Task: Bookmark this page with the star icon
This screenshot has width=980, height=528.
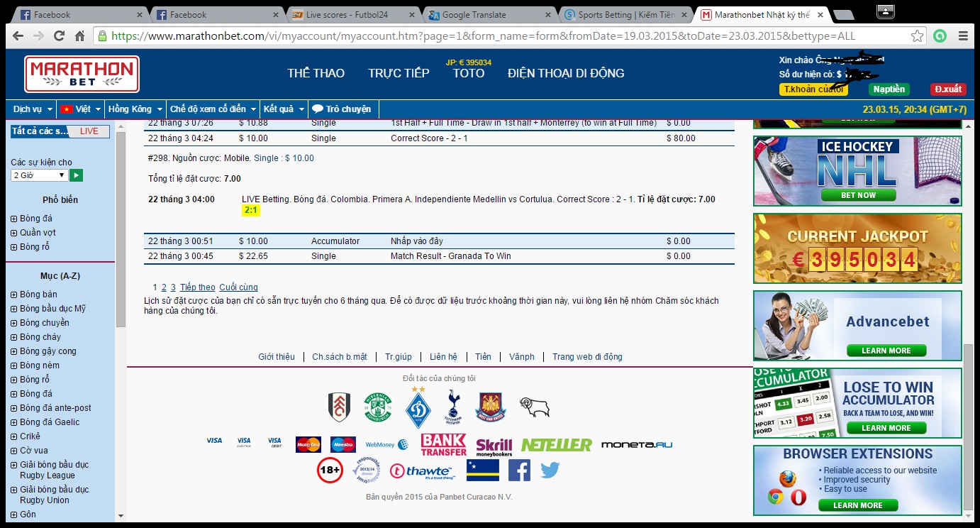Action: click(x=918, y=36)
